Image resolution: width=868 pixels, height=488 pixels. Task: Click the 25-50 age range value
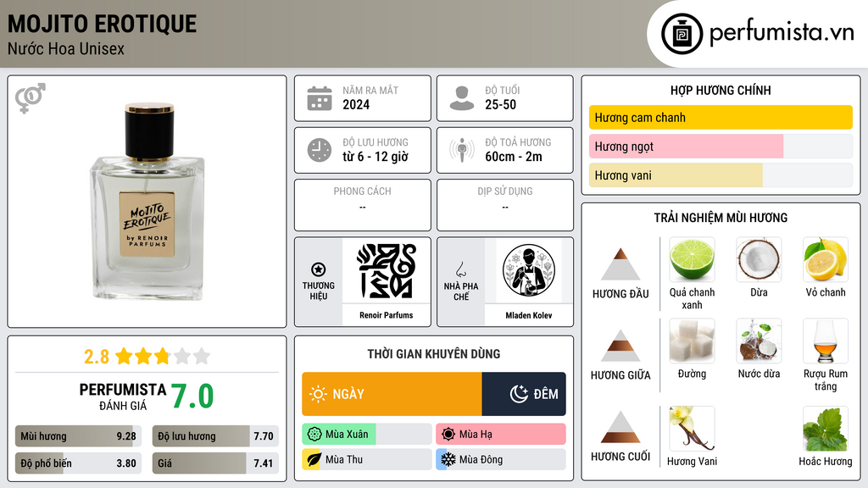coord(500,104)
